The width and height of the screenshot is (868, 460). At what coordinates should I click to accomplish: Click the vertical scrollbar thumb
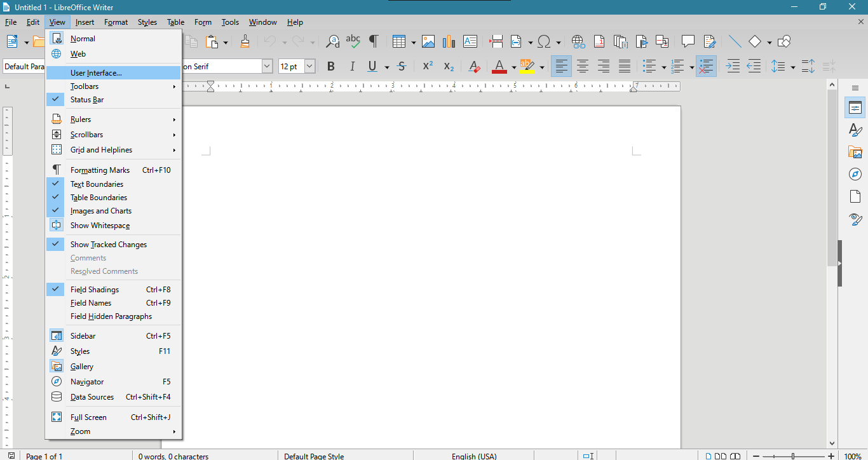[x=832, y=179]
